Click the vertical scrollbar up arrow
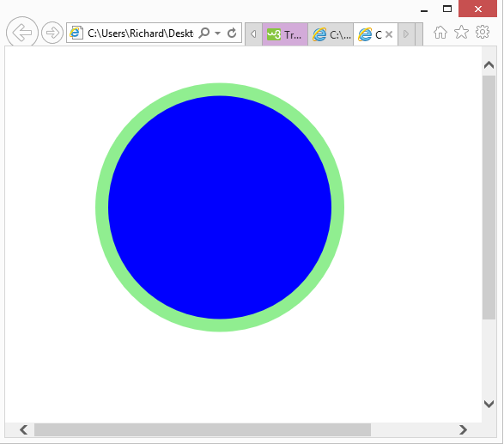504x444 pixels. pyautogui.click(x=489, y=65)
